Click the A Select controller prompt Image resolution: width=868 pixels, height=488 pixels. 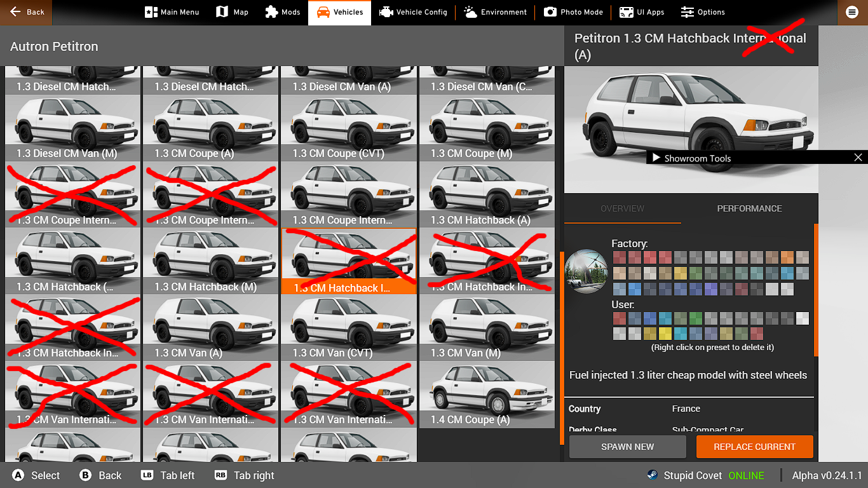pyautogui.click(x=36, y=475)
